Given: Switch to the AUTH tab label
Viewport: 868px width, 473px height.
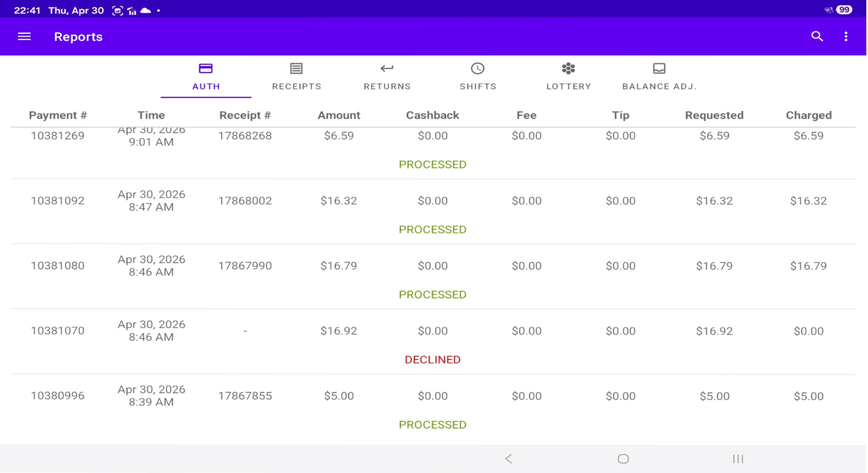Looking at the screenshot, I should 206,86.
